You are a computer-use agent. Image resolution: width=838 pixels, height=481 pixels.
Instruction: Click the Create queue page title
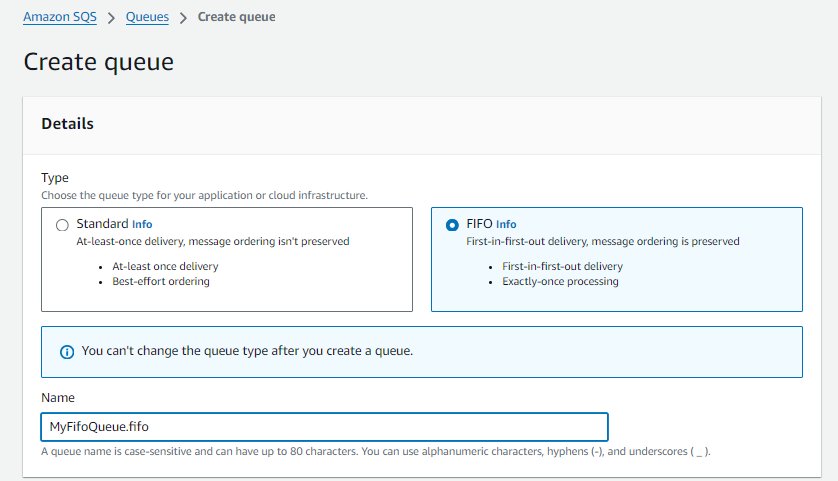pyautogui.click(x=98, y=62)
